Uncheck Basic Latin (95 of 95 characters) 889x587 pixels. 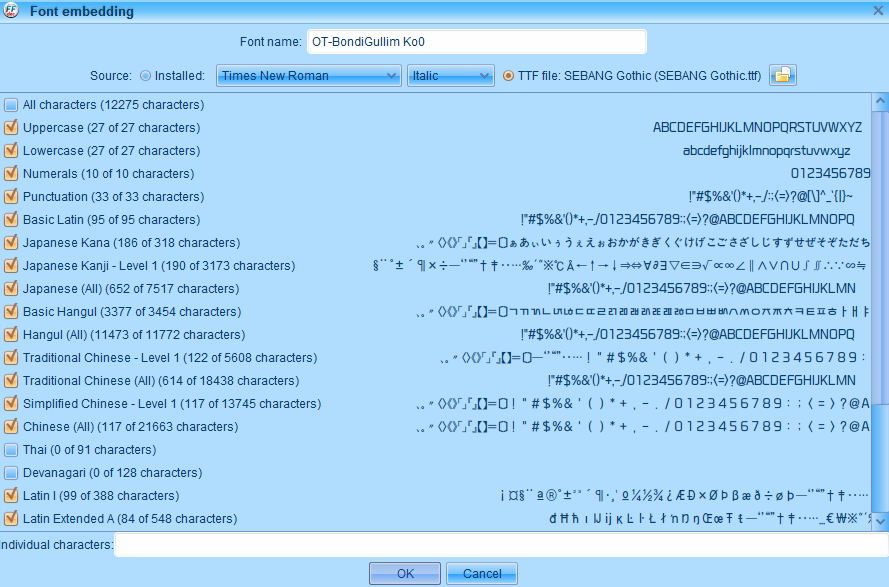pos(11,219)
